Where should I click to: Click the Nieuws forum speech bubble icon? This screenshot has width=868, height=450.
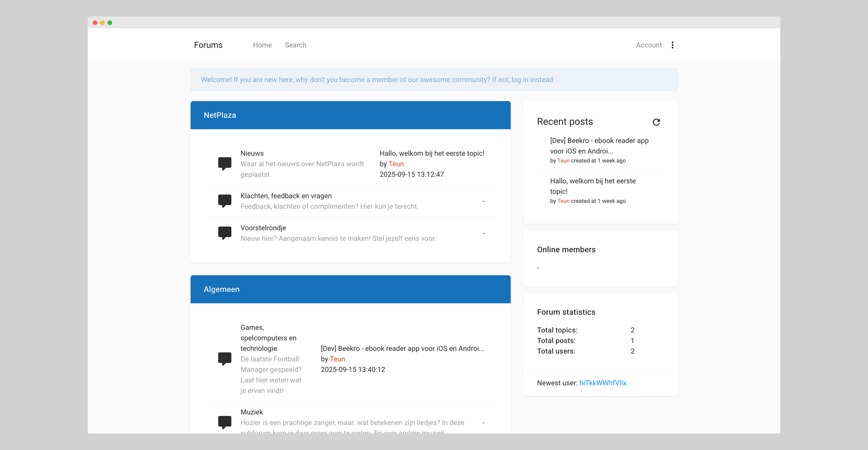pyautogui.click(x=224, y=164)
